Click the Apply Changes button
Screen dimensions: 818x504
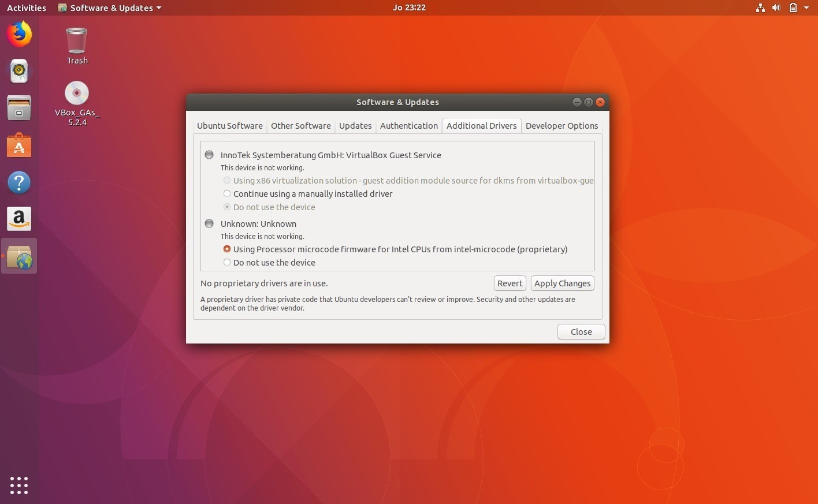(562, 283)
